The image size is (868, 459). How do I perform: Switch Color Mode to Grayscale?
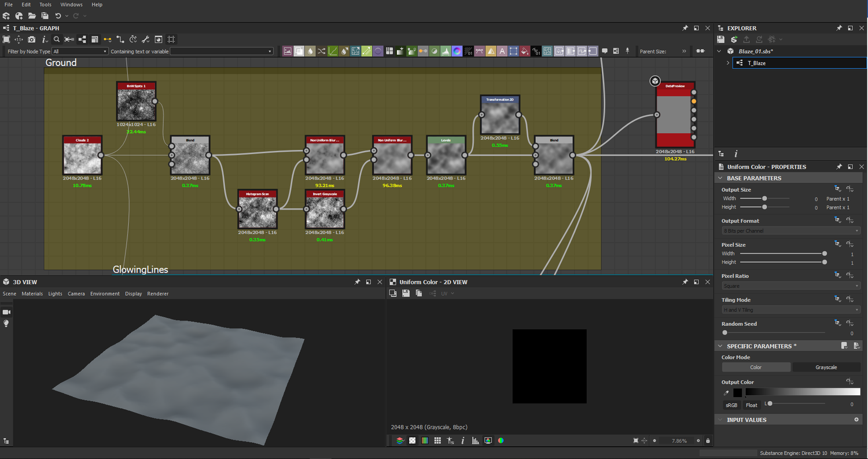[826, 367]
